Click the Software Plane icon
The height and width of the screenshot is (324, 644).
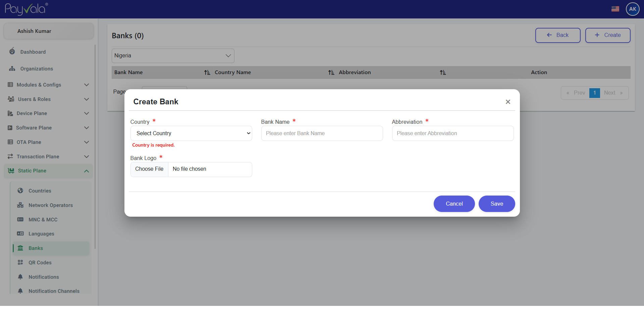click(10, 128)
